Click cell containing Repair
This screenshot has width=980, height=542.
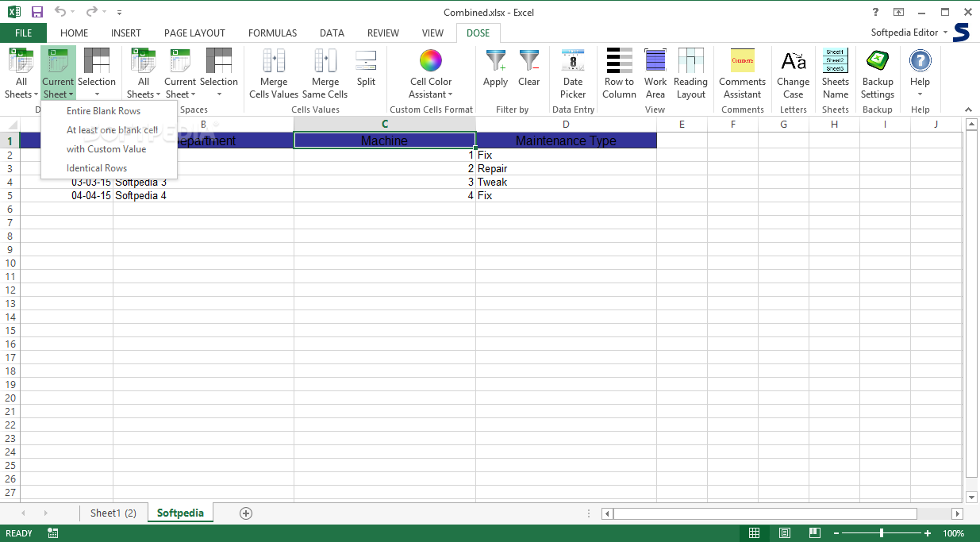coord(566,168)
